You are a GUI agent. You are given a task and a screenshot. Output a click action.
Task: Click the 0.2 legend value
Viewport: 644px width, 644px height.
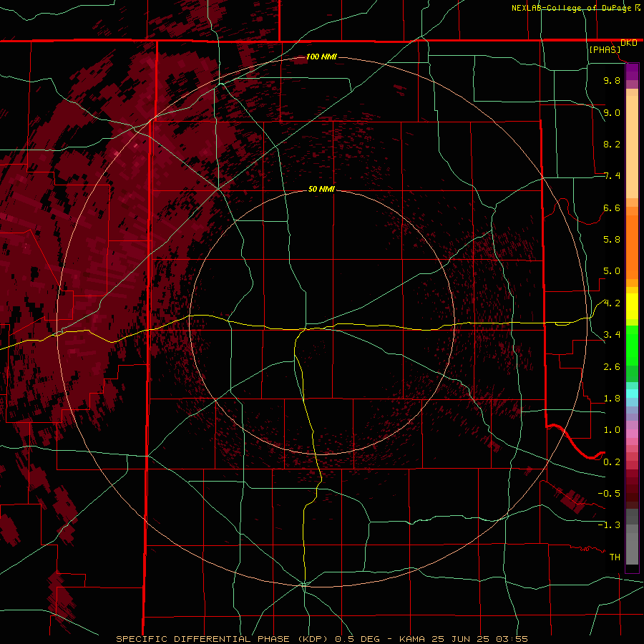click(x=612, y=462)
